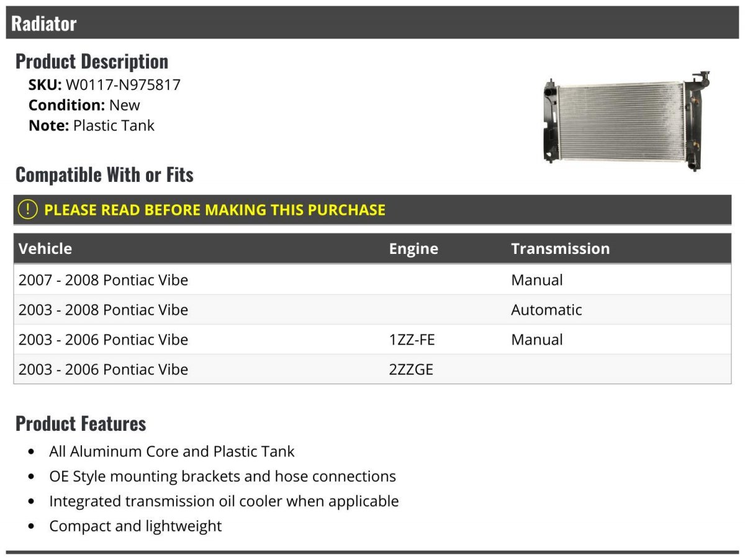Image resolution: width=745 pixels, height=560 pixels.
Task: Select the "All Aluminum Core and Plastic Tank" bullet
Action: coord(172,451)
